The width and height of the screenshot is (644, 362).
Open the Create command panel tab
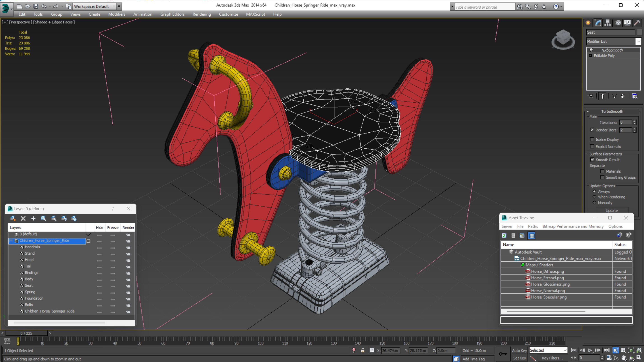(x=588, y=23)
